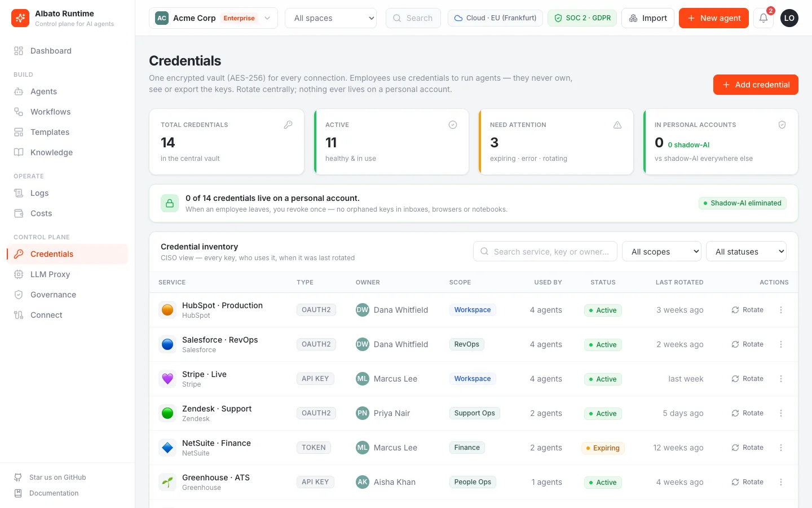Screen dimensions: 812x508
Task: Open Costs in the sidebar
Action: 68,213
